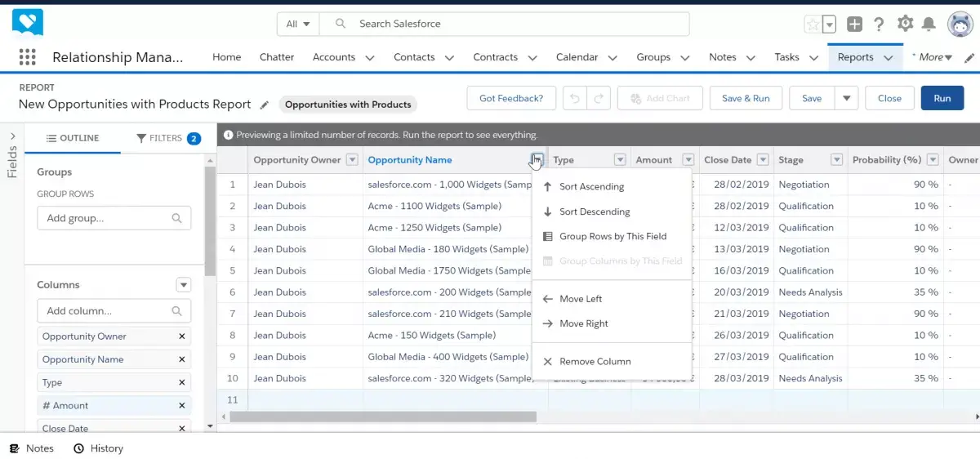This screenshot has width=980, height=459.
Task: Remove the Type column from the outline
Action: pos(182,382)
